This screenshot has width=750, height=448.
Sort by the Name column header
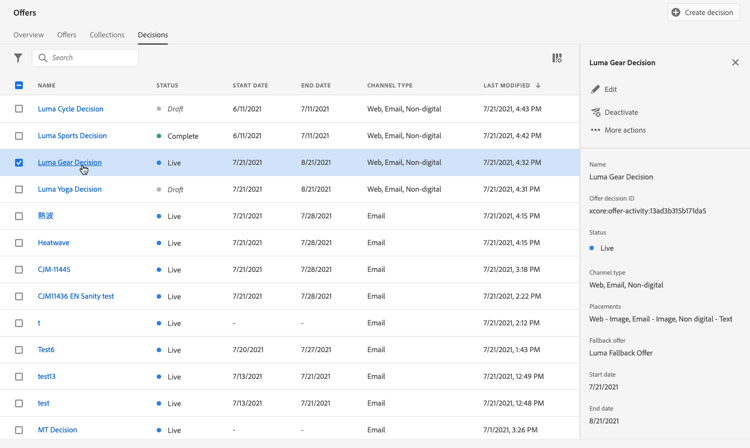coord(47,85)
